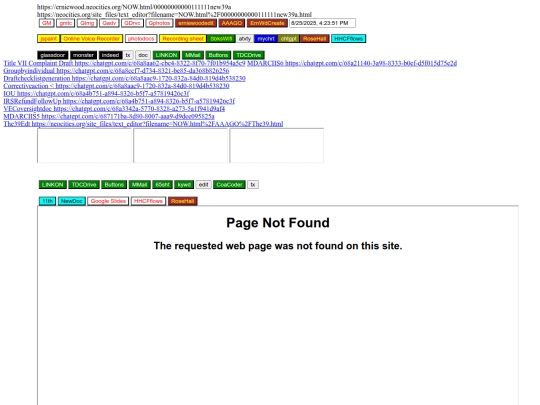The image size is (540, 405).
Task: Click the tx button beside indeed
Action: [128, 55]
